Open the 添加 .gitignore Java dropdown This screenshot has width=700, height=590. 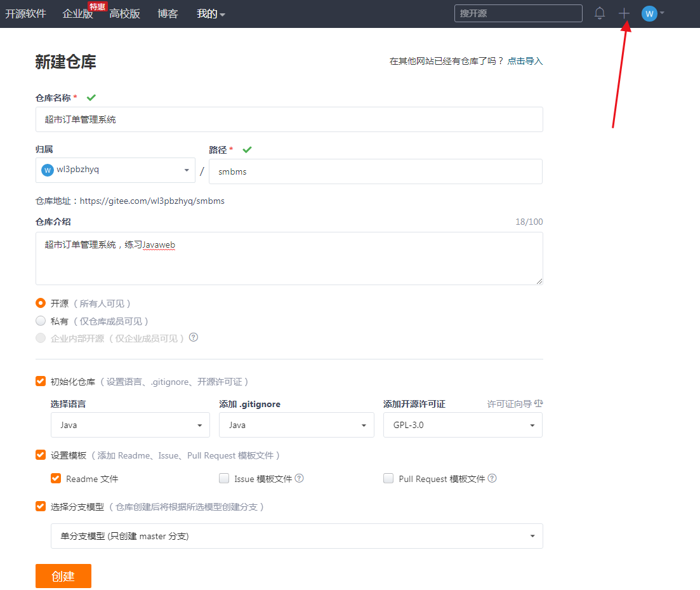[296, 425]
